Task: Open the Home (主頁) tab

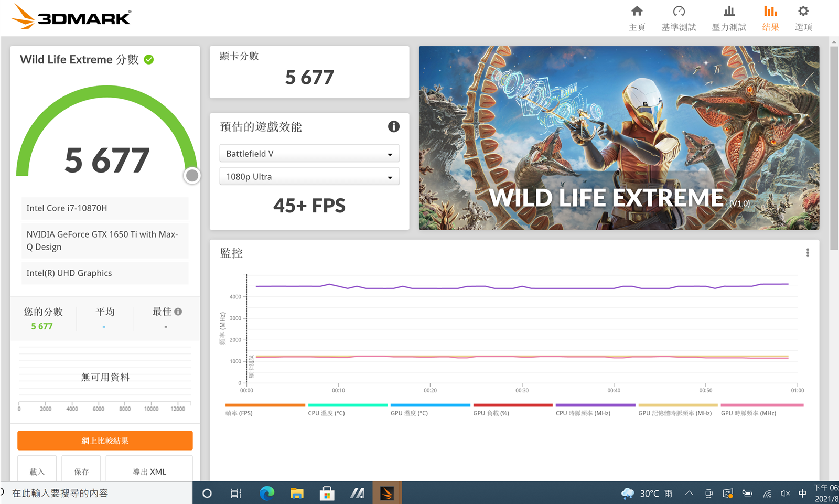Action: 637,18
